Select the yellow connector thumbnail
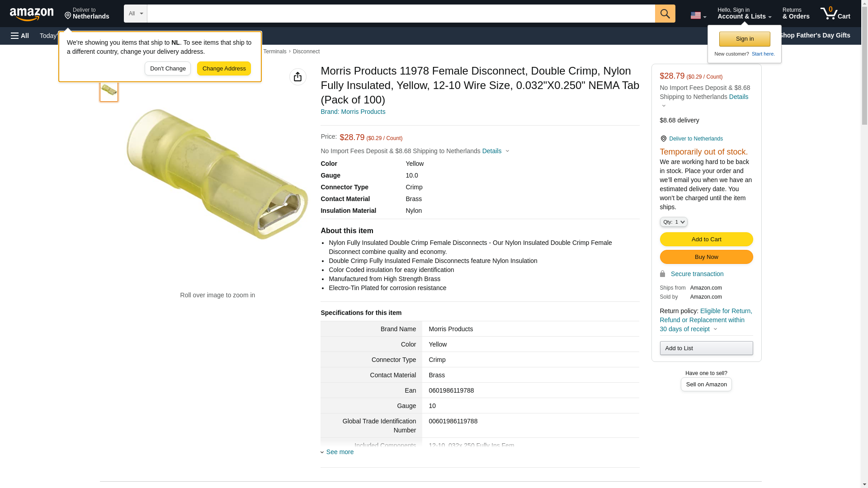Screen dimensions: 868x488 pos(109,90)
